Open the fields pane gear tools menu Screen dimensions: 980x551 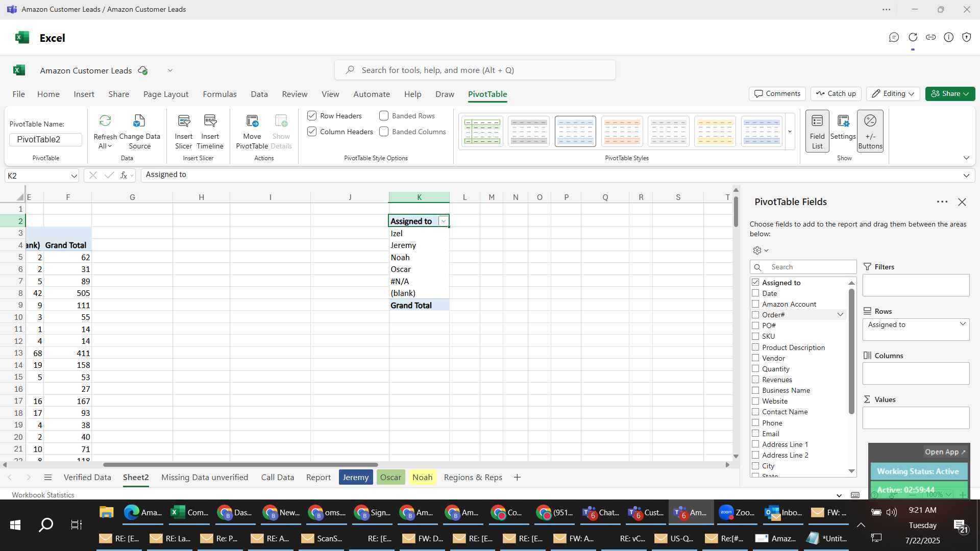(761, 251)
